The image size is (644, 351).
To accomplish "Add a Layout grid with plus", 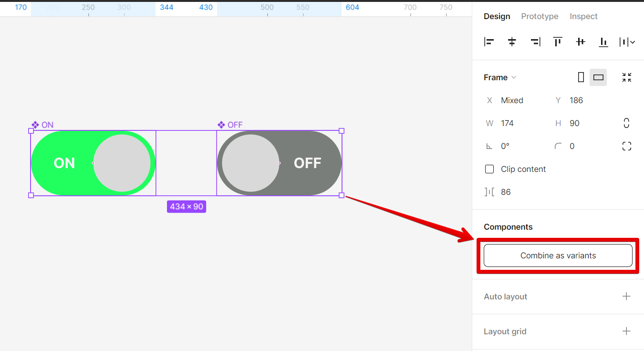I will tap(626, 331).
